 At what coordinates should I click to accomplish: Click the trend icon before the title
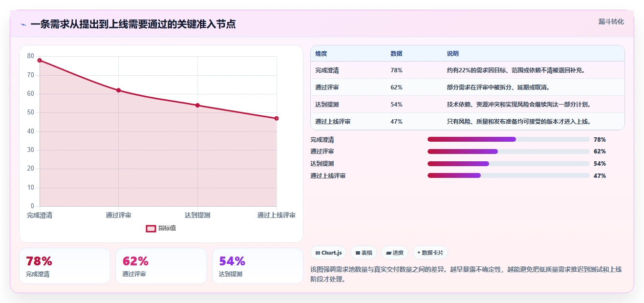coord(23,24)
